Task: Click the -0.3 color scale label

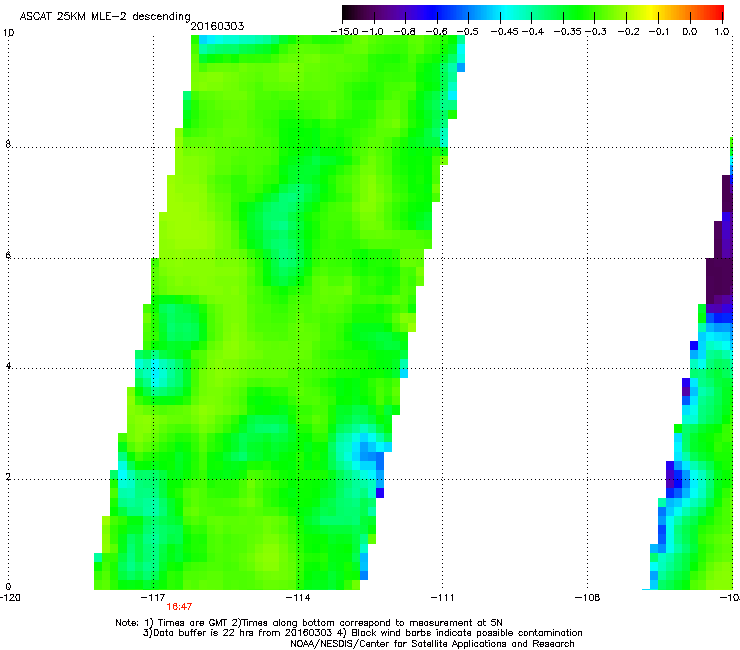Action: [x=596, y=32]
